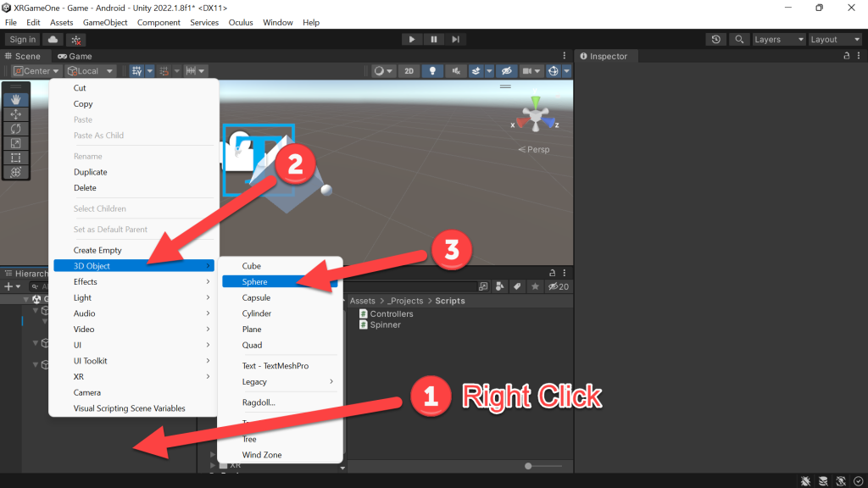Click the Search by Type icon
868x488 pixels.
tap(500, 286)
